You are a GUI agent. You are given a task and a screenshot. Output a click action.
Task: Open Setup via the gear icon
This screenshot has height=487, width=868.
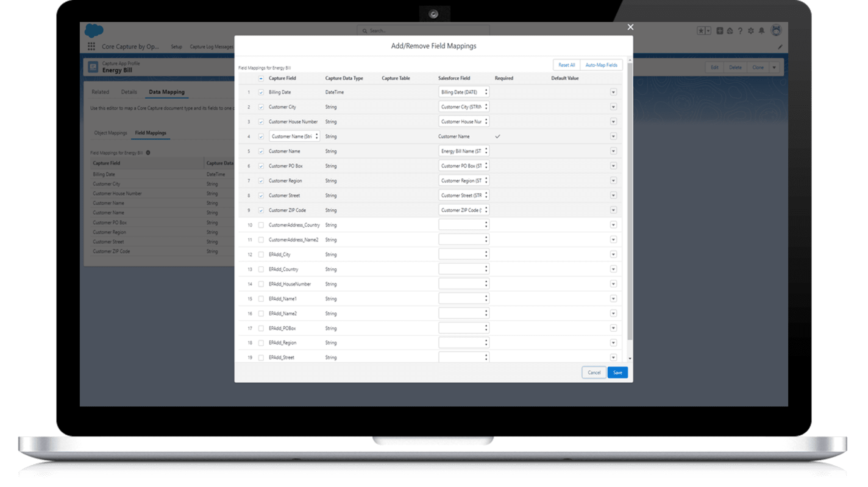tap(751, 31)
